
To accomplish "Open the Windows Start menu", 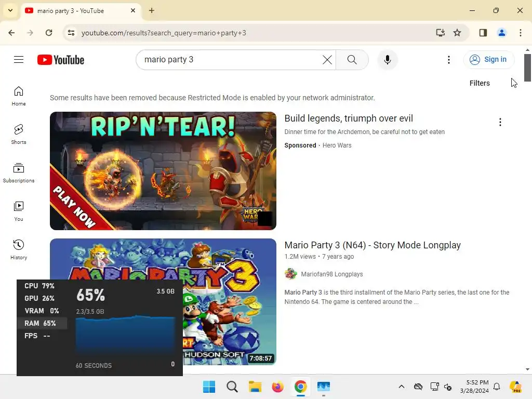I will (x=209, y=387).
